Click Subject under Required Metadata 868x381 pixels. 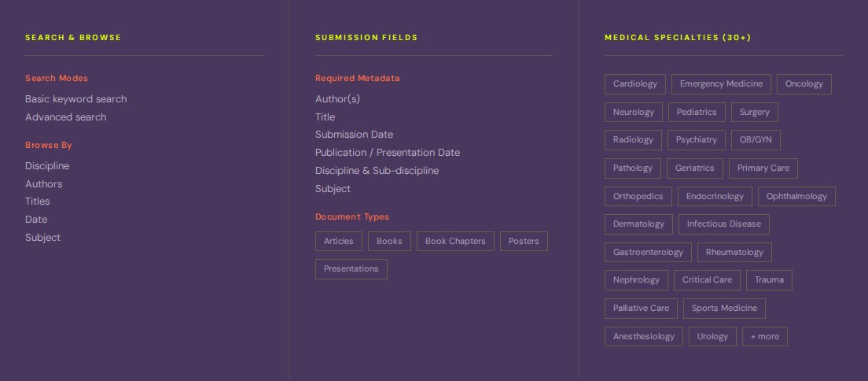(x=333, y=189)
